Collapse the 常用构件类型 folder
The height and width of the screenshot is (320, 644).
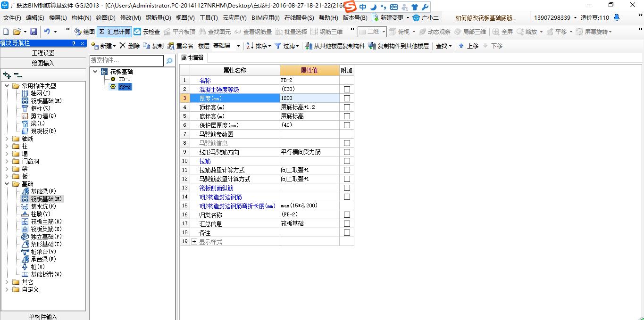[x=7, y=86]
